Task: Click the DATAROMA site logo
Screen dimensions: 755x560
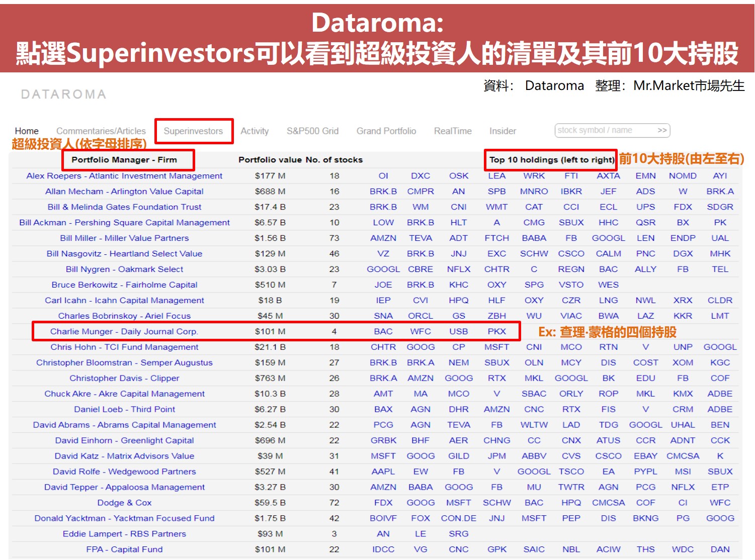Action: point(64,94)
